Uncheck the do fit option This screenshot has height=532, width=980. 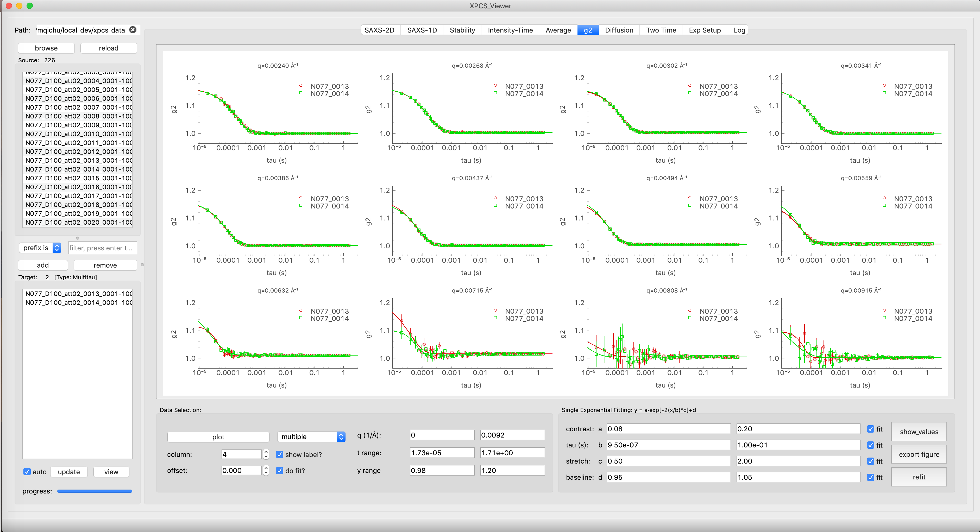coord(280,470)
